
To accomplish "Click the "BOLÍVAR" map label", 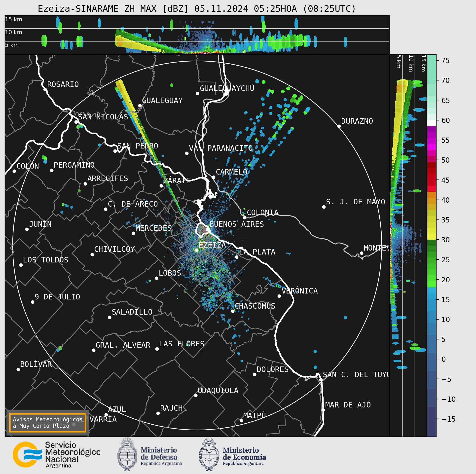I will coord(36,364).
